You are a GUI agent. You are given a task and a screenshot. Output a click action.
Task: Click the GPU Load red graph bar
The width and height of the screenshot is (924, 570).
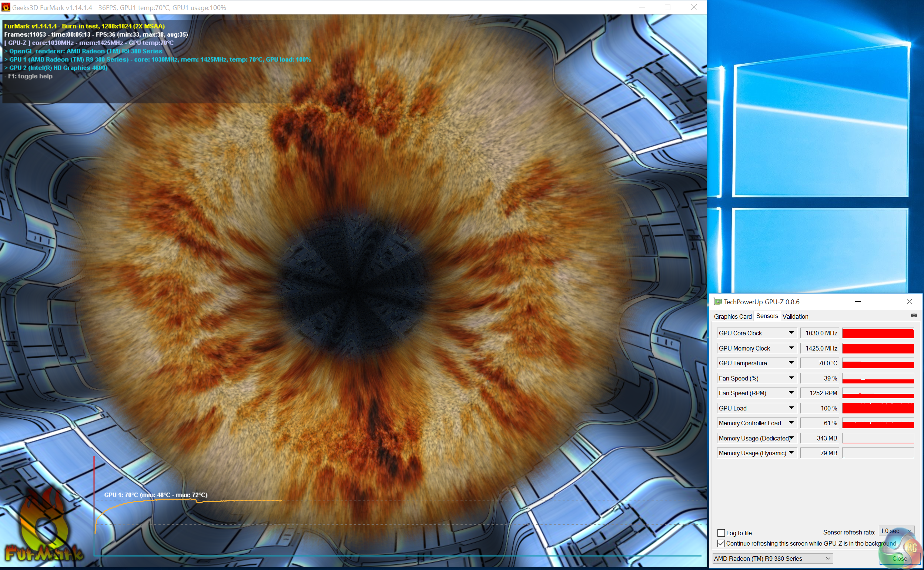pos(878,408)
